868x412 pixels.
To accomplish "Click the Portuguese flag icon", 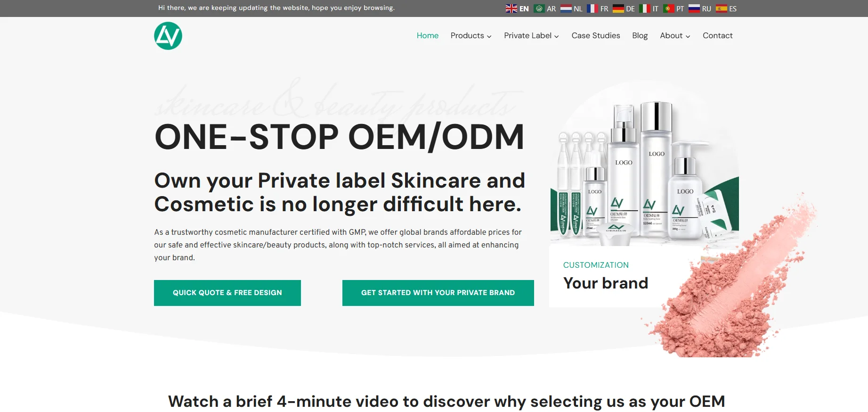I will [668, 8].
